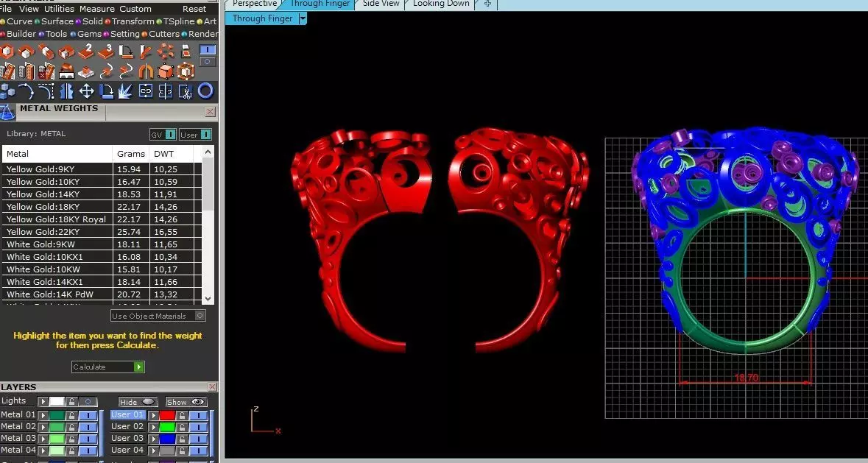Viewport: 868px width, 463px height.
Task: Switch to the Looking Down tab
Action: 441,4
